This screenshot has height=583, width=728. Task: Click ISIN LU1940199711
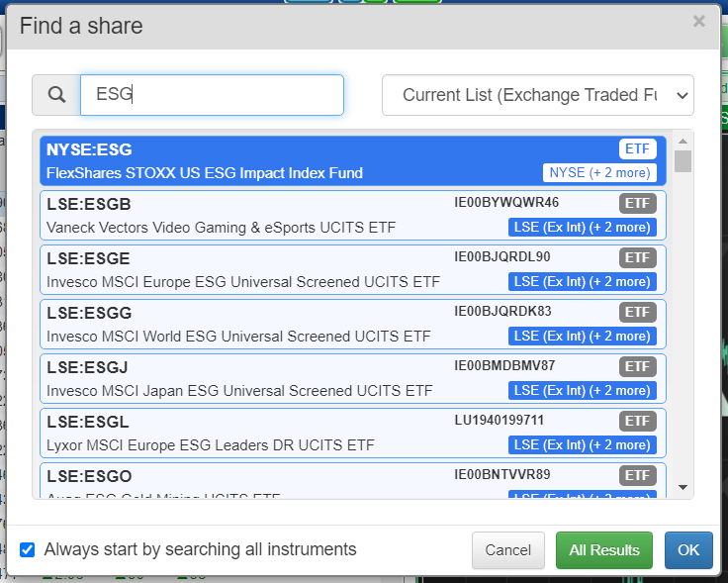point(499,420)
